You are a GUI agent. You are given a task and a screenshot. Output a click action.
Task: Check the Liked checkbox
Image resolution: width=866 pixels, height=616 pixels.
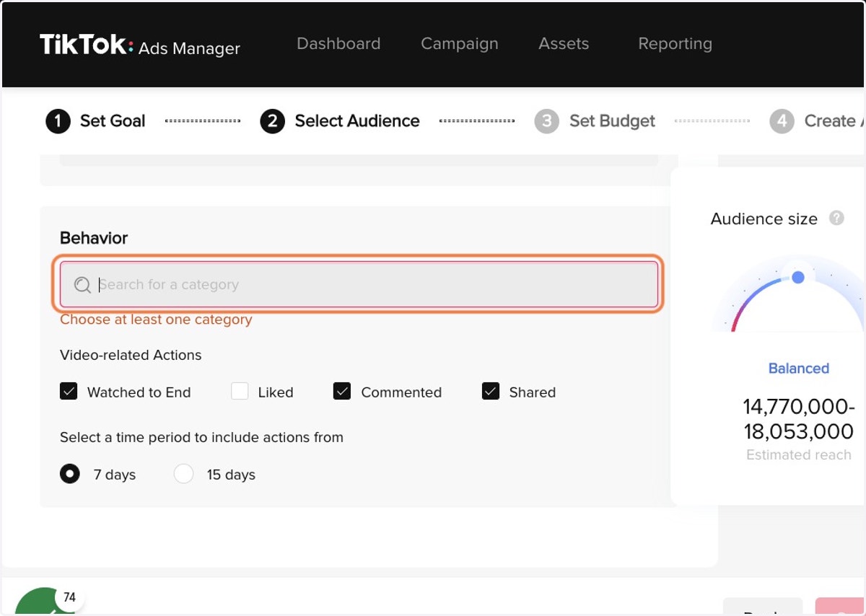pyautogui.click(x=240, y=392)
